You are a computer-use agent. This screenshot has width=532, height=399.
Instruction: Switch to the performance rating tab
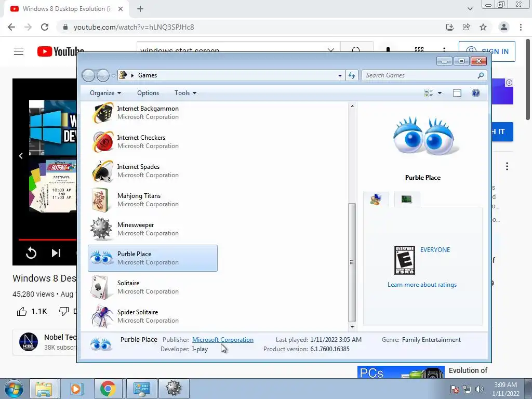click(406, 199)
